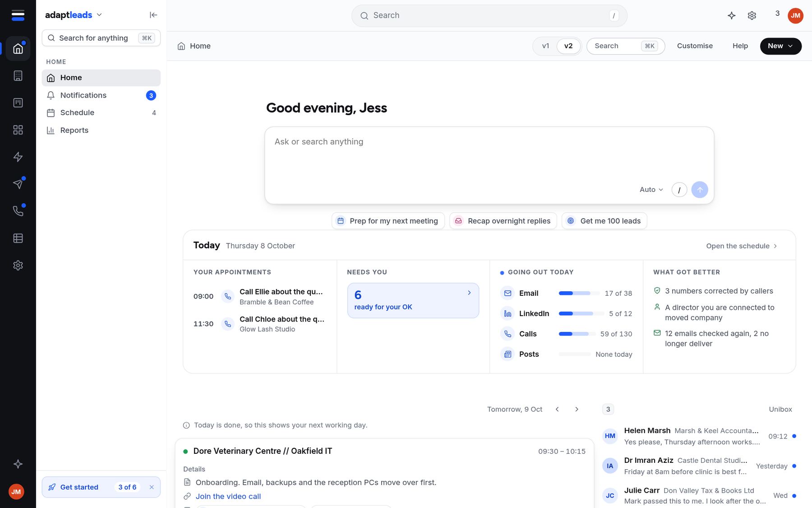Open the settings gear in top bar
Image resolution: width=812 pixels, height=508 pixels.
[752, 15]
